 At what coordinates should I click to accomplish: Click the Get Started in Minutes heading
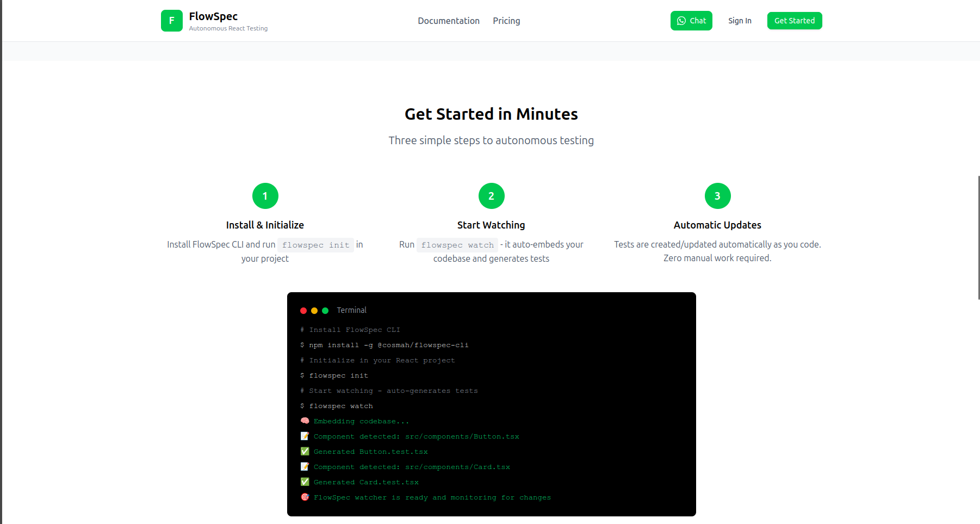491,114
